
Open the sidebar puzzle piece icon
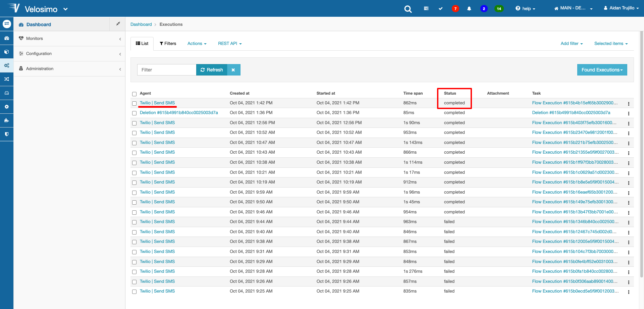[7, 120]
